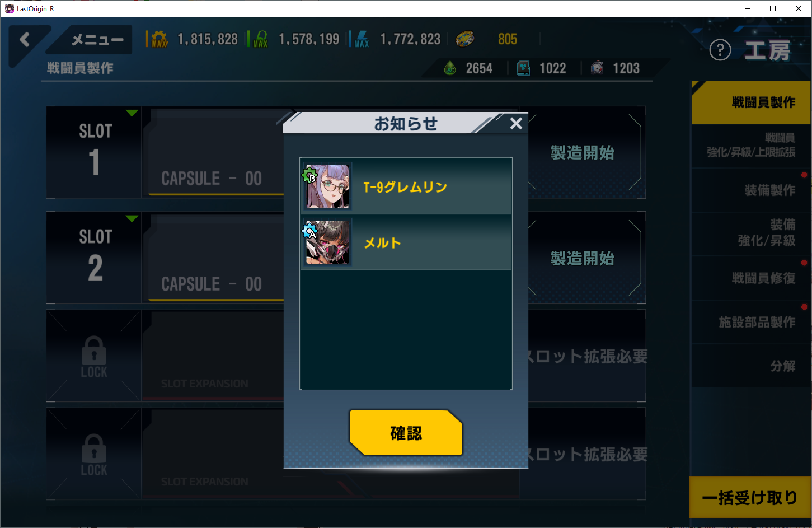Expand the Slot 1 green triangle

point(132,113)
